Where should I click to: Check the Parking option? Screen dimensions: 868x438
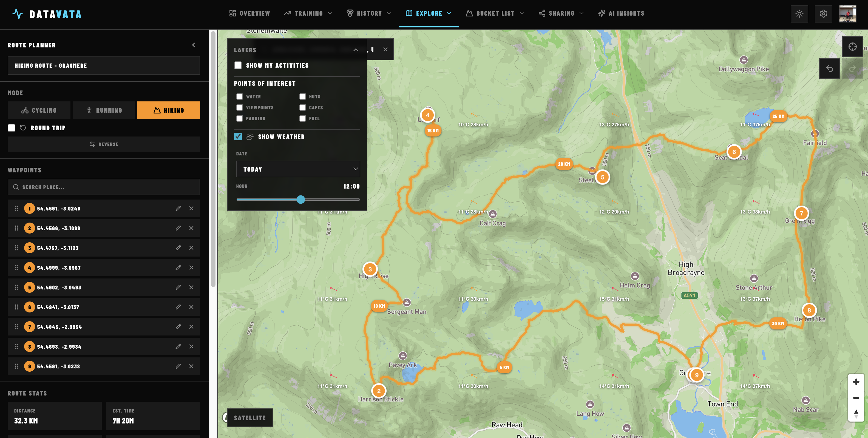coord(240,119)
